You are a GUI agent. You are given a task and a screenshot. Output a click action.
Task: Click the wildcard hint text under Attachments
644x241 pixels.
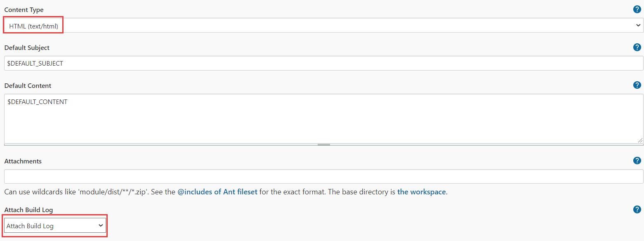point(226,192)
